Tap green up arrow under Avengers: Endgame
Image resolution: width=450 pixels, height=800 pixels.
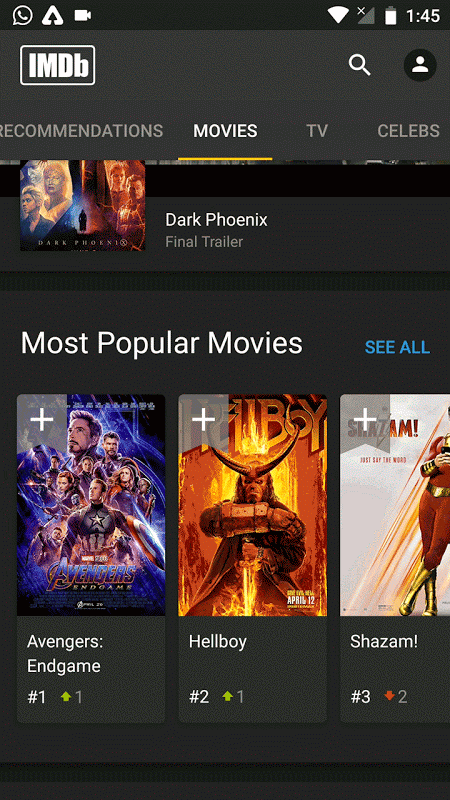(66, 696)
